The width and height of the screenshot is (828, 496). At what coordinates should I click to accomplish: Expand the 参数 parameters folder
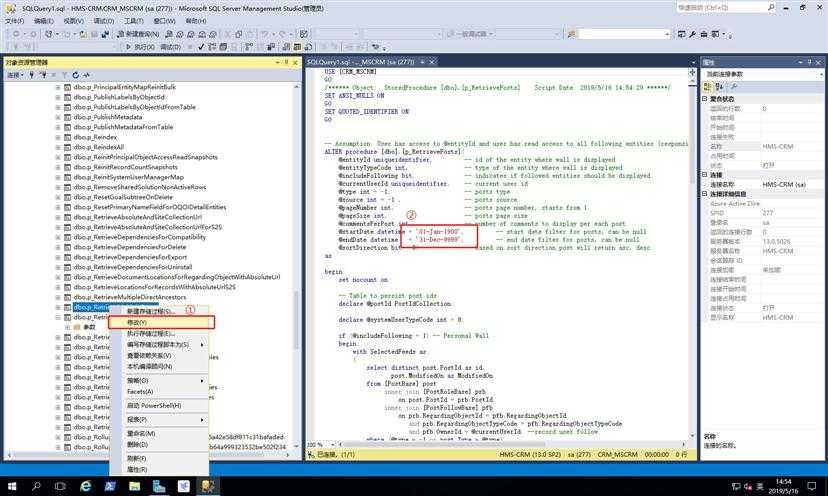click(x=68, y=327)
